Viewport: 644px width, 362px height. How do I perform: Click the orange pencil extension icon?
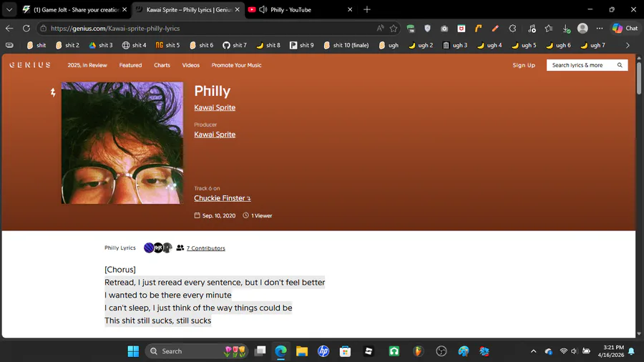click(x=495, y=29)
